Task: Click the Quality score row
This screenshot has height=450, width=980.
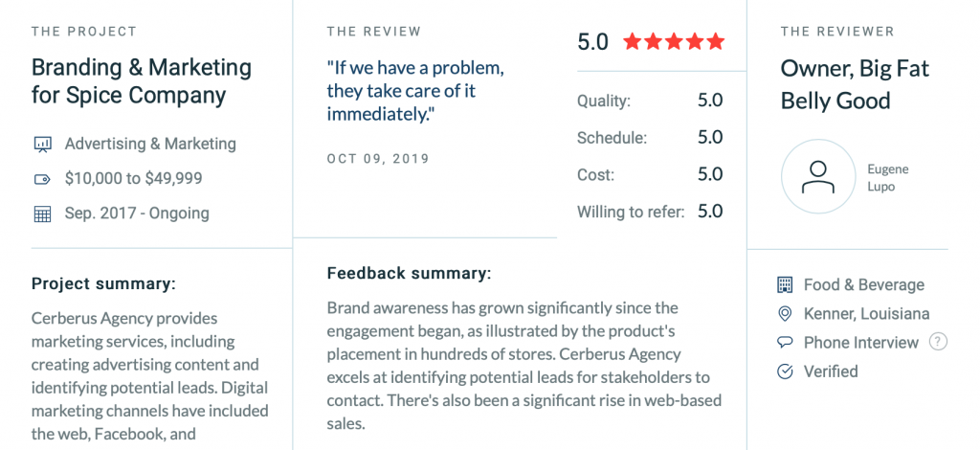Action: [x=650, y=101]
